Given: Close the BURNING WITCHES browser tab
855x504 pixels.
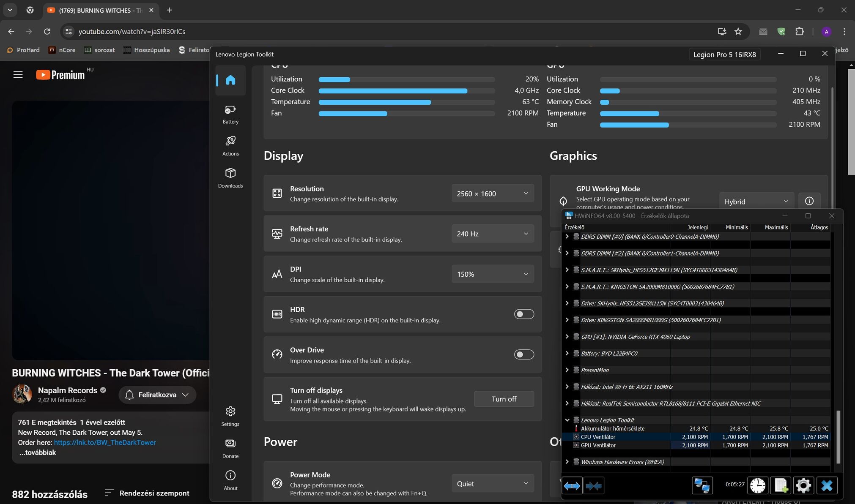Looking at the screenshot, I should pyautogui.click(x=151, y=10).
